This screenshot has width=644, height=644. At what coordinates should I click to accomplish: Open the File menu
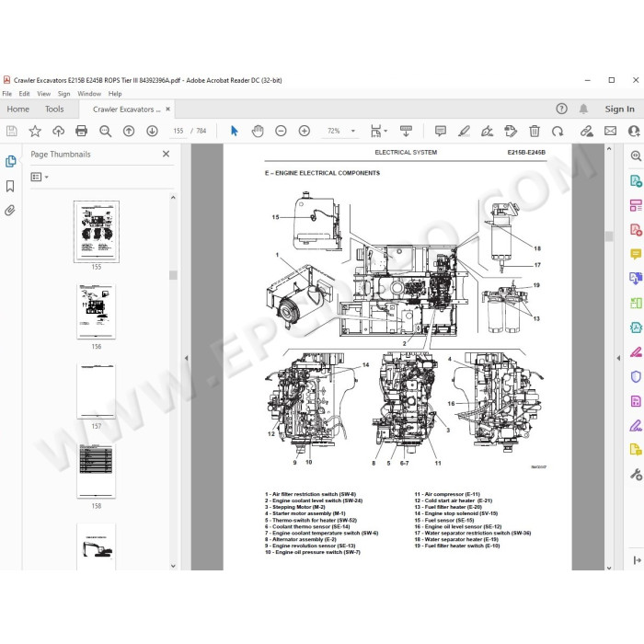pyautogui.click(x=7, y=94)
